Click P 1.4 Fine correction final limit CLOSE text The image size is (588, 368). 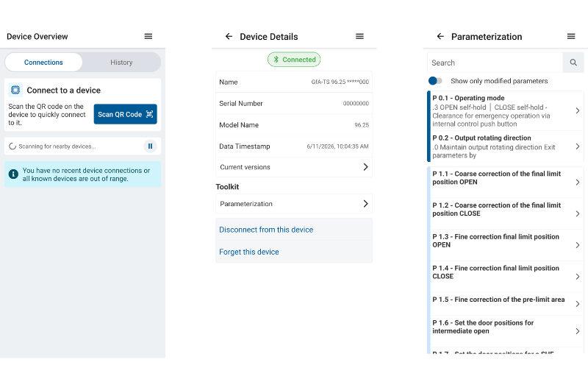click(x=495, y=272)
